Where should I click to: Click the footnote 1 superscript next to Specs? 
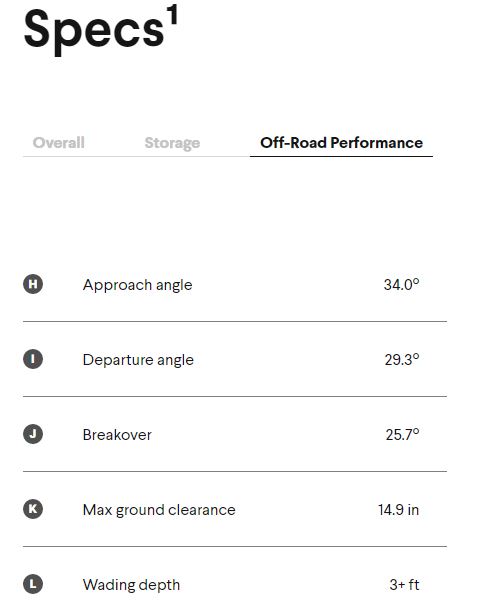pyautogui.click(x=172, y=15)
